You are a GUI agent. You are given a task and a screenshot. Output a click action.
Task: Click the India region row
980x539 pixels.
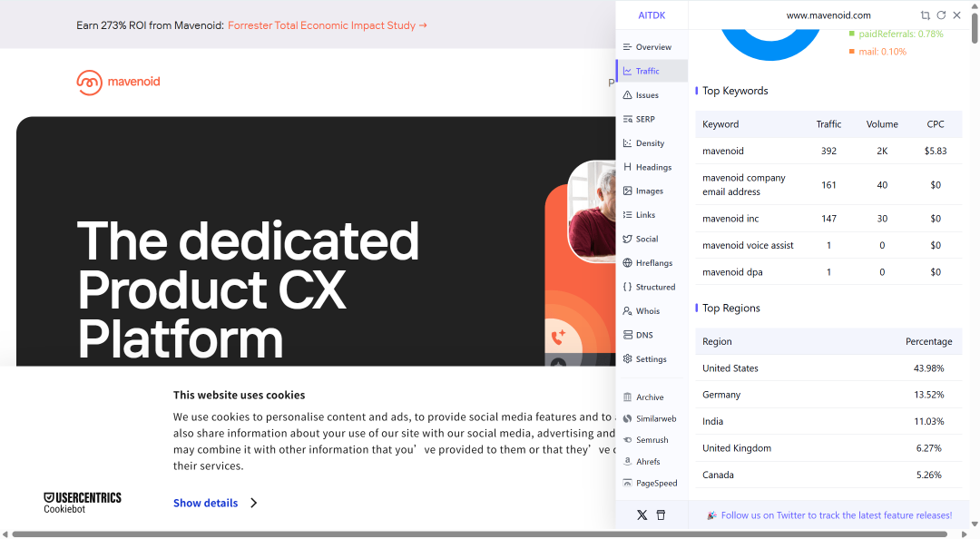(x=828, y=421)
